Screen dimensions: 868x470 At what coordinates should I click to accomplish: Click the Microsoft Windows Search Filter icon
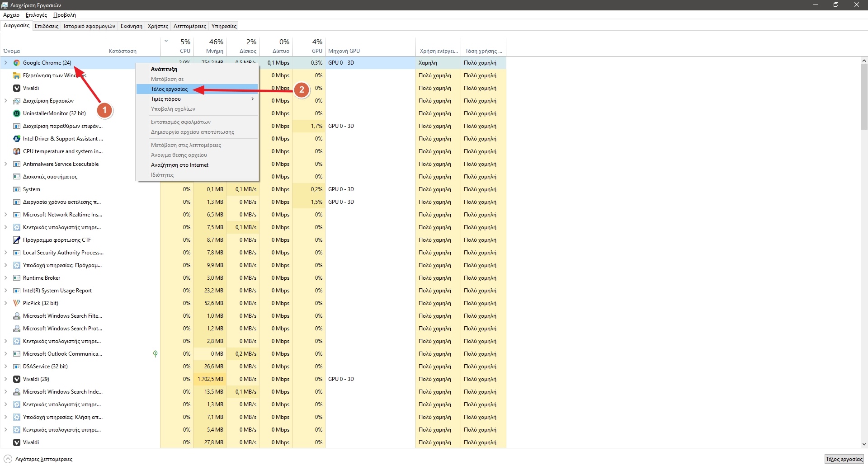17,316
